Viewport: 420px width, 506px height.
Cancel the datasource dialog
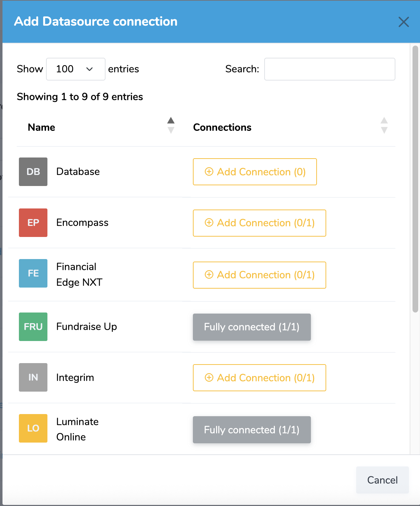tap(382, 480)
